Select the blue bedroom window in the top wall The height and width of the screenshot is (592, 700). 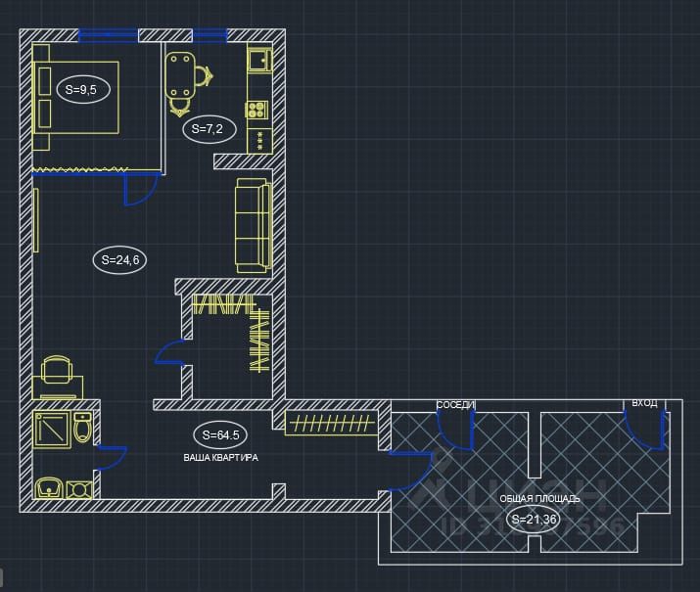[x=108, y=35]
